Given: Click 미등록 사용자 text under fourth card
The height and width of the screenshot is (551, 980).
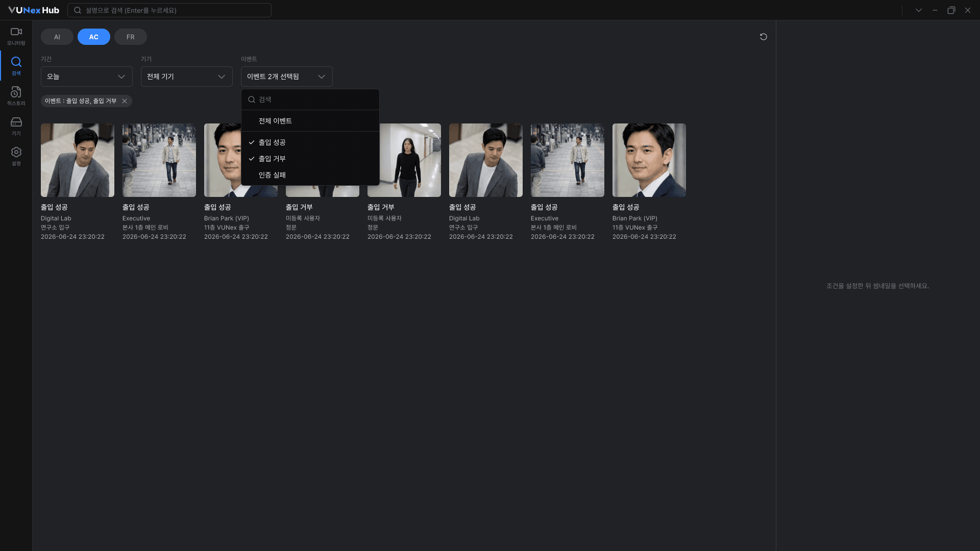Looking at the screenshot, I should pyautogui.click(x=303, y=218).
